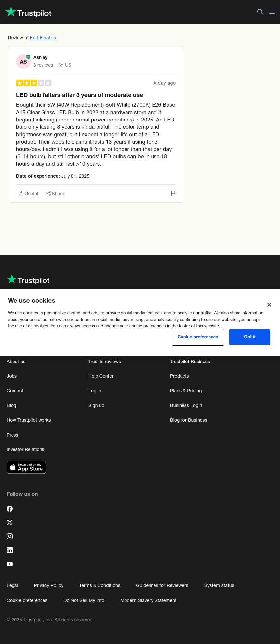
Task: Click the Trustpilot logo in top header
Action: pyautogui.click(x=29, y=12)
